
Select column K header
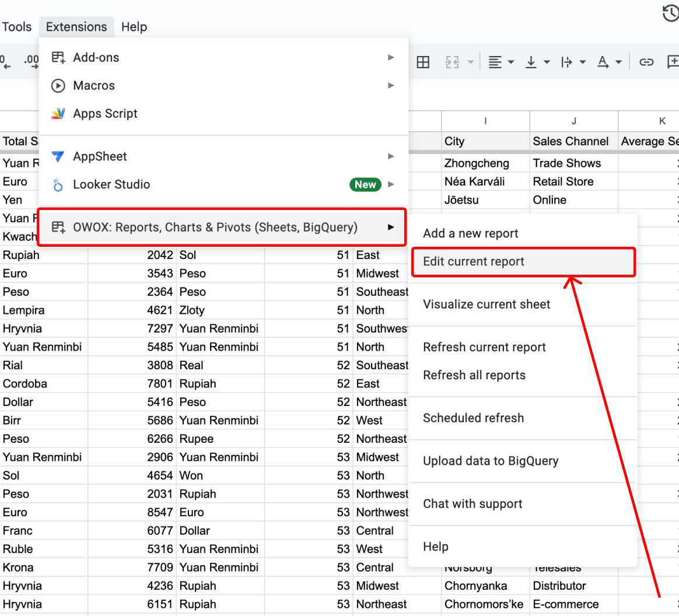point(649,121)
